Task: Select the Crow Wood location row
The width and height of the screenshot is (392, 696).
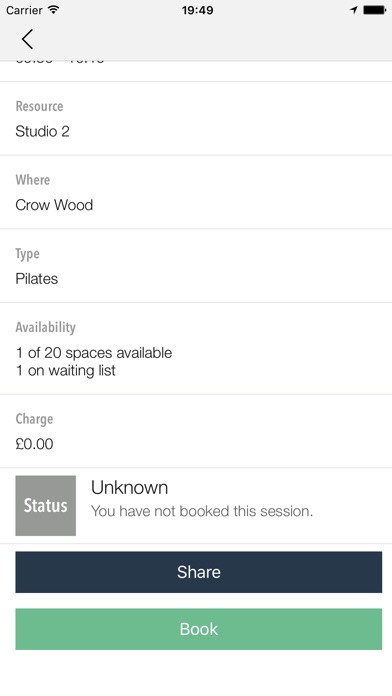Action: click(196, 192)
